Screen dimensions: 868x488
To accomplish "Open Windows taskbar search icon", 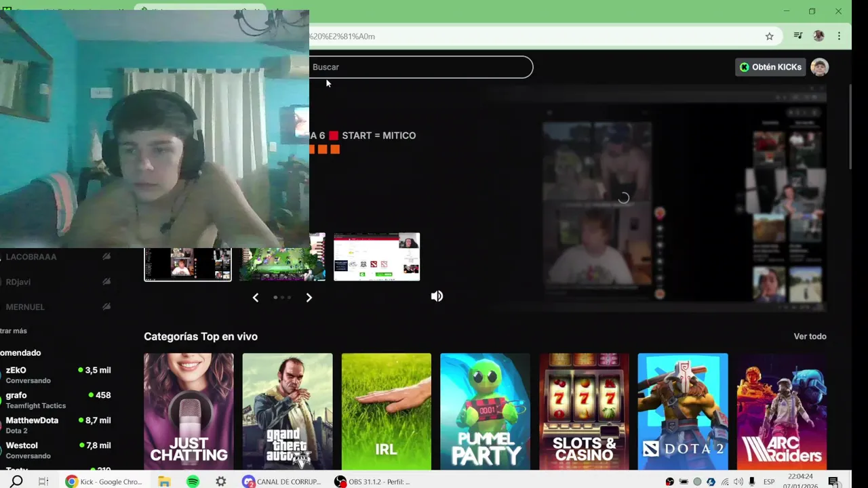I will coord(17,481).
